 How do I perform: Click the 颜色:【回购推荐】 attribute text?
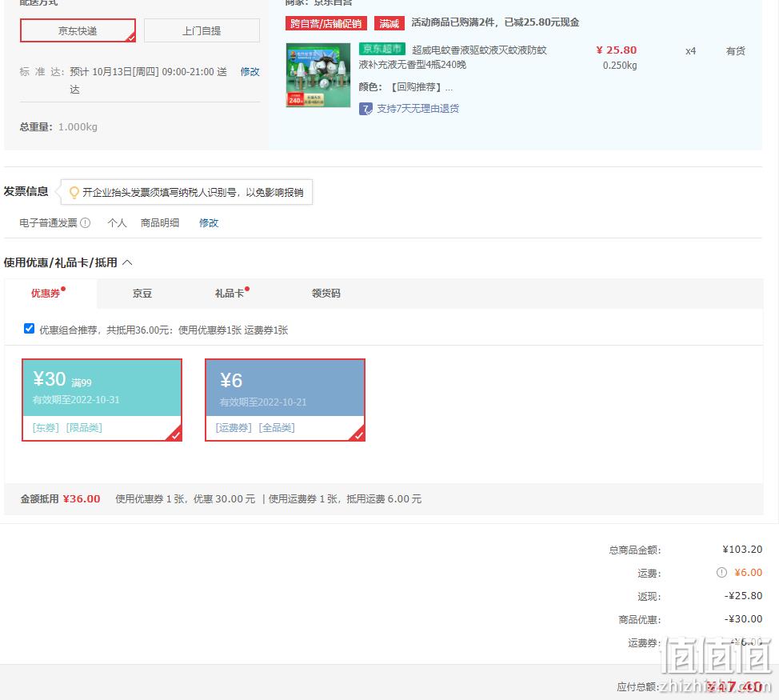(405, 87)
